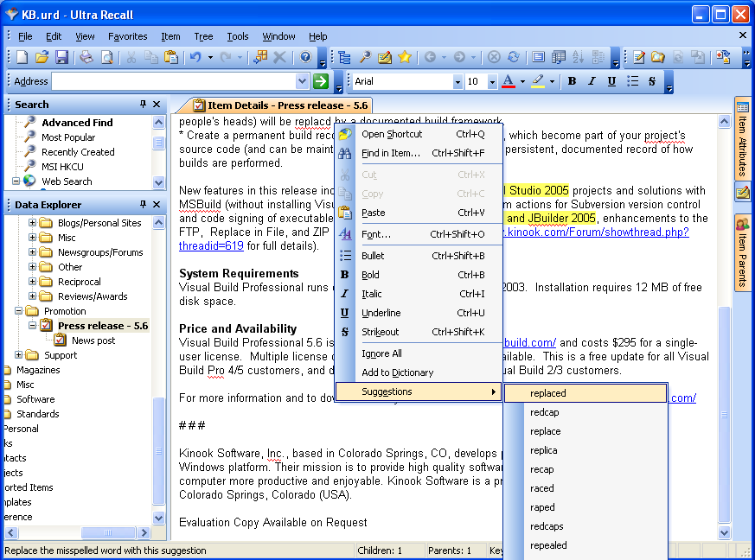Open the Arial font name dropdown
This screenshot has height=560, width=755.
click(x=457, y=81)
